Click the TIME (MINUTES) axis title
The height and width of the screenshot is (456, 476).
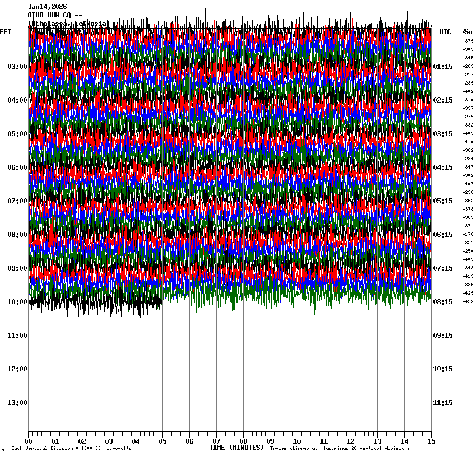click(236, 448)
